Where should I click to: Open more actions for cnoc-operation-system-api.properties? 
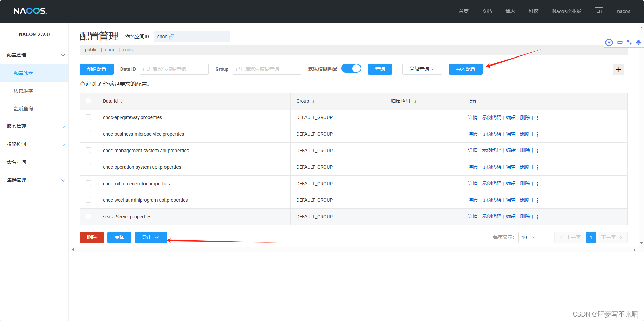[x=537, y=167]
